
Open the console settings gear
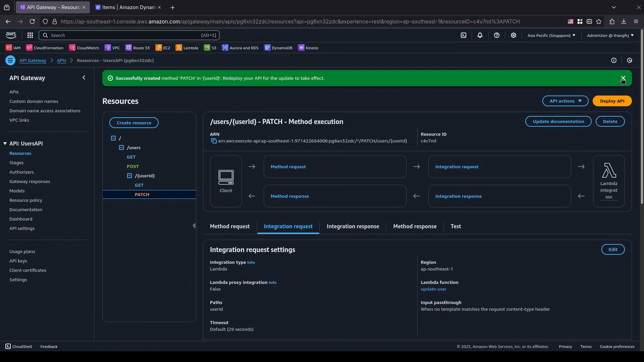point(514,35)
